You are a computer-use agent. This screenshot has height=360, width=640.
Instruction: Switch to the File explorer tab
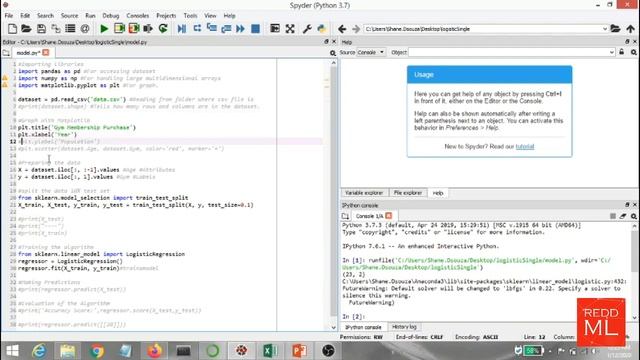[408, 193]
